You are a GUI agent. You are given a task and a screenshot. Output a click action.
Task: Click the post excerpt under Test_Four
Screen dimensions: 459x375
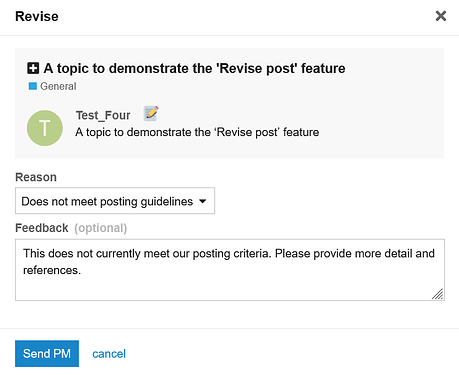coord(197,132)
